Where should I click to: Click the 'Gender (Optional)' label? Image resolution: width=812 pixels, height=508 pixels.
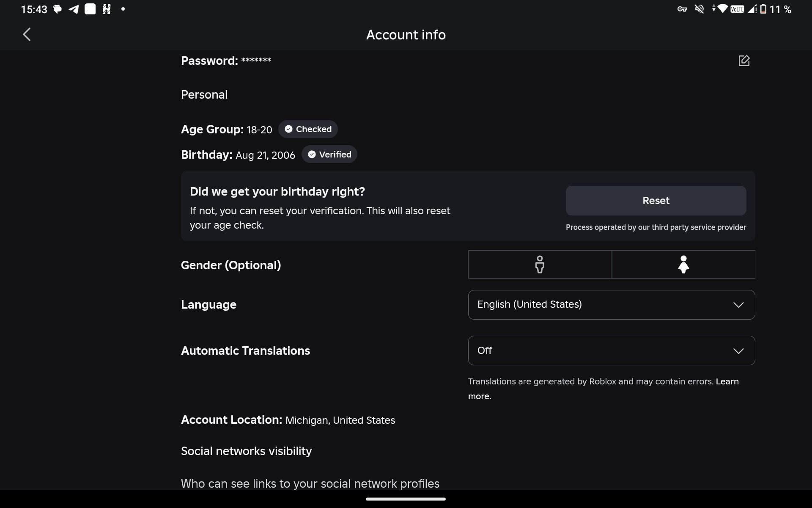[231, 265]
